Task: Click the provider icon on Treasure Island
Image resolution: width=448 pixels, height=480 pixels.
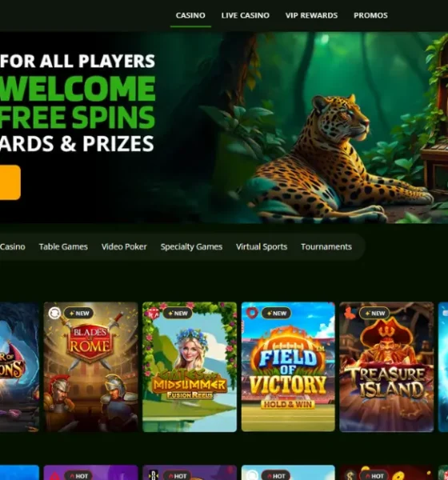Action: 350,313
